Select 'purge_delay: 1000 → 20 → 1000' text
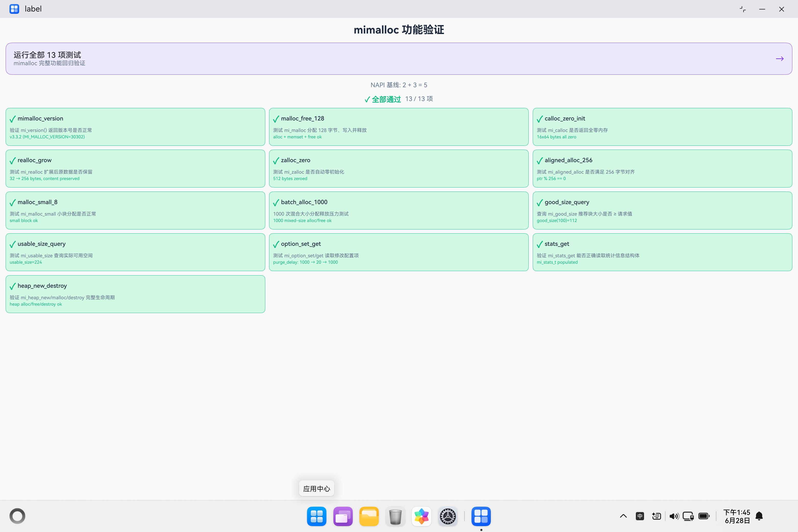The width and height of the screenshot is (798, 532). point(305,262)
